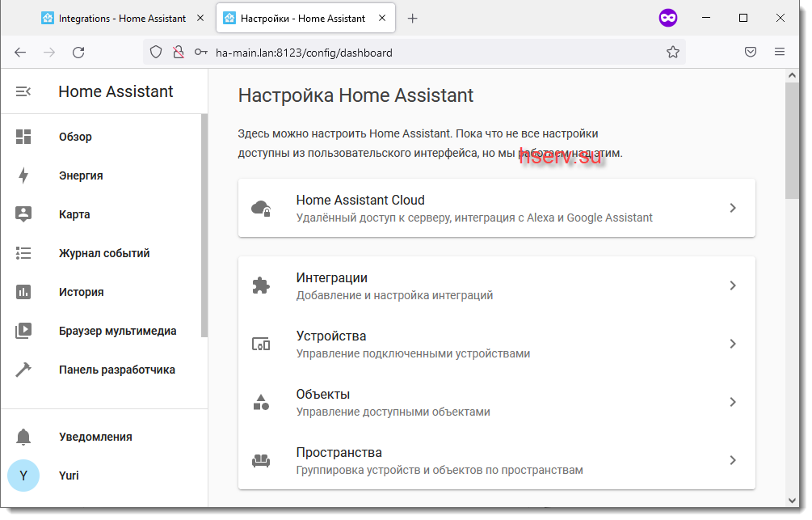Click the Браузер мультимедиа play icon
This screenshot has width=812, height=520.
[23, 331]
